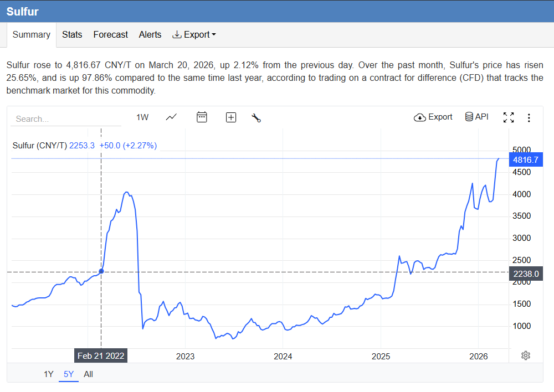Select the 1Y time range
The image size is (554, 392).
coord(49,374)
